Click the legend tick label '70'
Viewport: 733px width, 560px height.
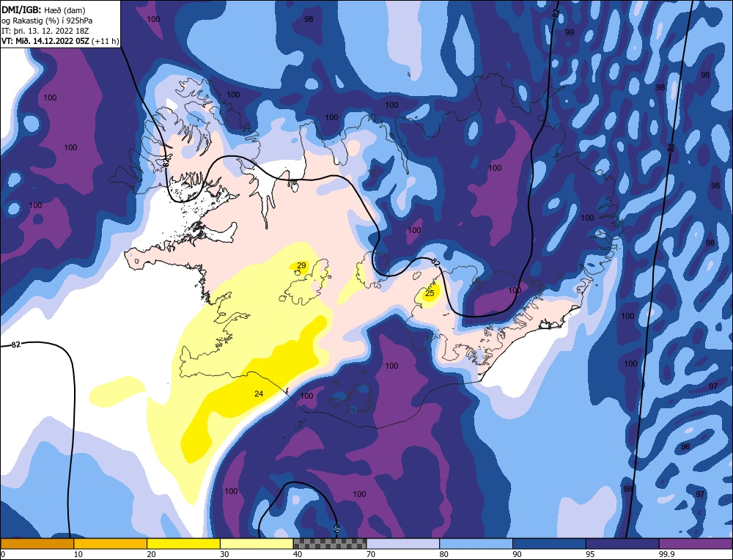click(370, 554)
